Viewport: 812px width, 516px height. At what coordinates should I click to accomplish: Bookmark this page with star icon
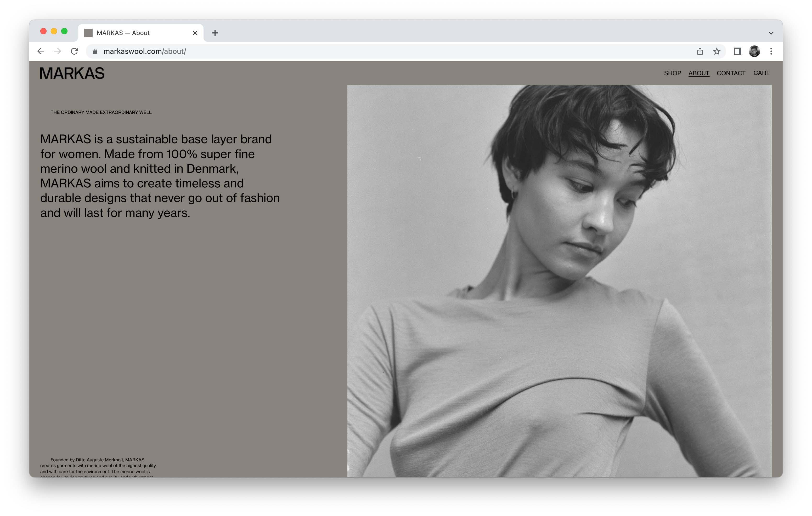point(717,51)
